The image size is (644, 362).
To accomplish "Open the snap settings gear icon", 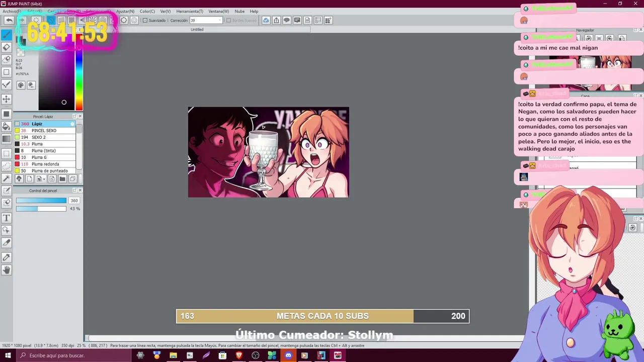I will click(134, 20).
